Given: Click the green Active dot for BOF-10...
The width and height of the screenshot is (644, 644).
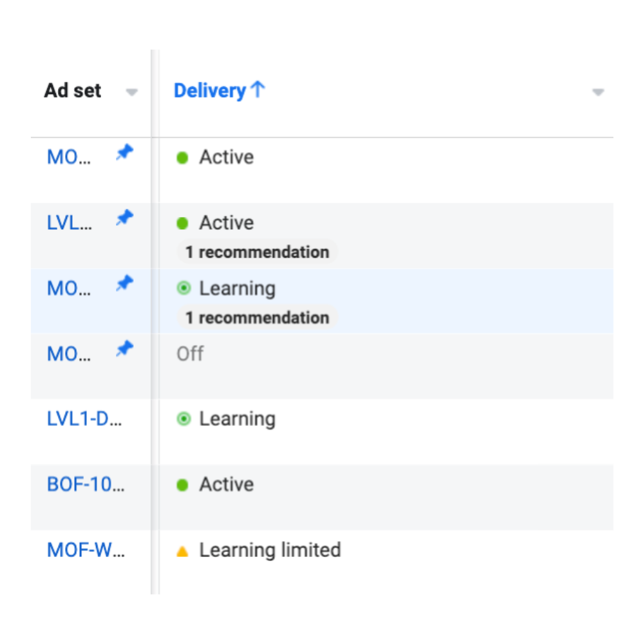Looking at the screenshot, I should click(x=182, y=485).
